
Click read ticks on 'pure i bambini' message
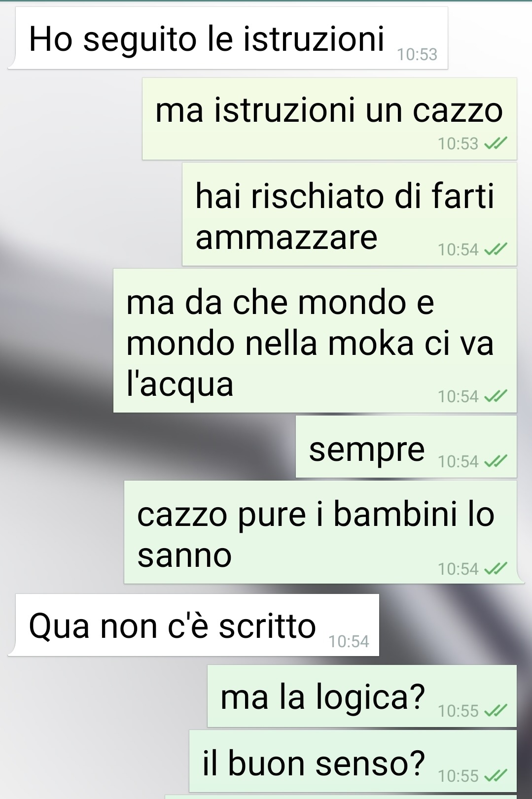[496, 569]
